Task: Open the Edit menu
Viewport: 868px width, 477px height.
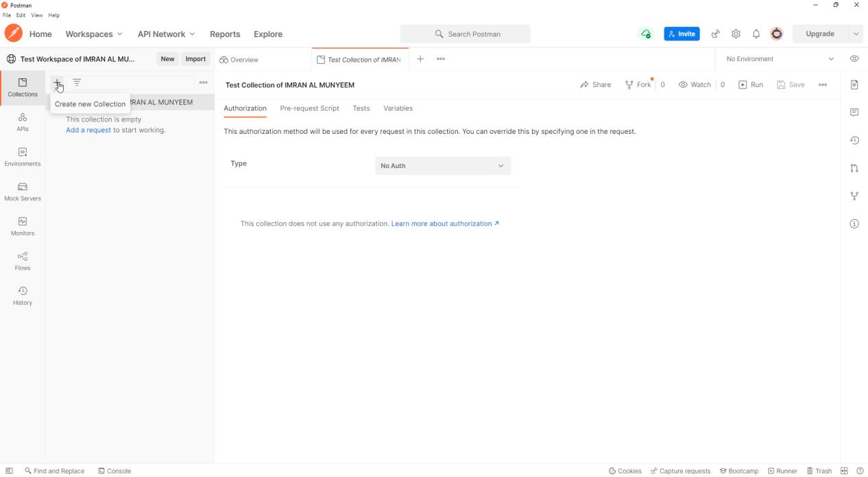Action: click(21, 15)
